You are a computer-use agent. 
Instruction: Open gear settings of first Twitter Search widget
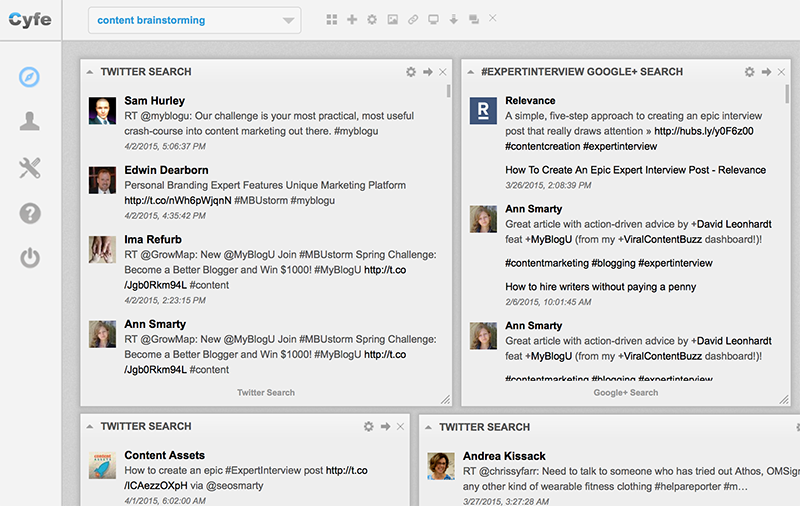click(x=411, y=72)
